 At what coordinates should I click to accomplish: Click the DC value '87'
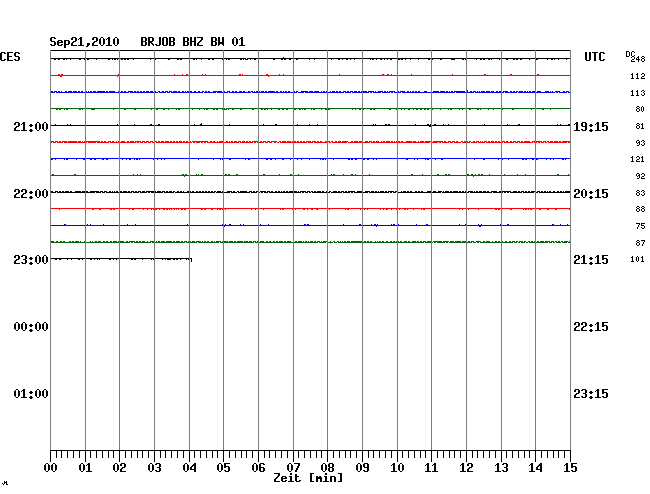click(640, 243)
